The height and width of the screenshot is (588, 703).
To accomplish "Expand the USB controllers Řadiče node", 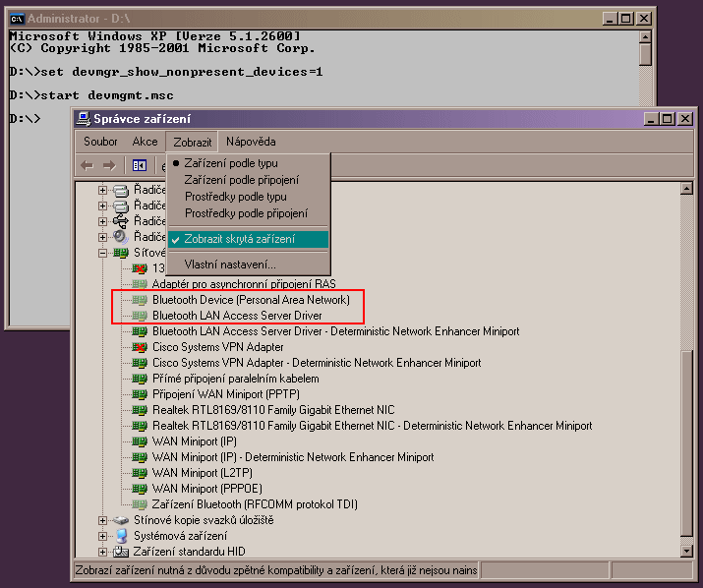I will pyautogui.click(x=102, y=221).
